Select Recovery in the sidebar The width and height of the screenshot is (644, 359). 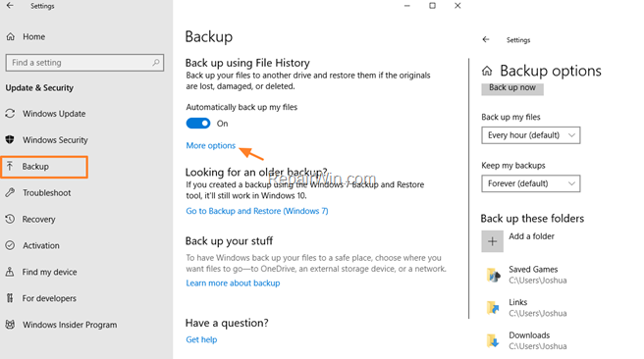38,219
